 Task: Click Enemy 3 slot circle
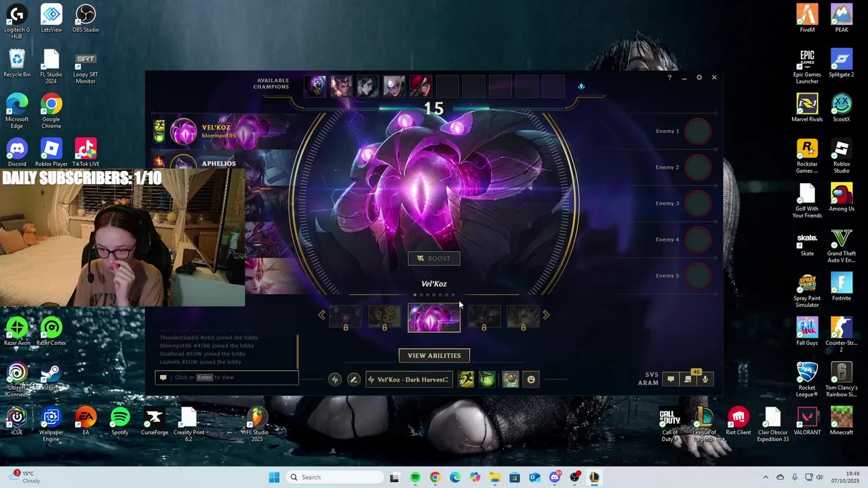698,203
